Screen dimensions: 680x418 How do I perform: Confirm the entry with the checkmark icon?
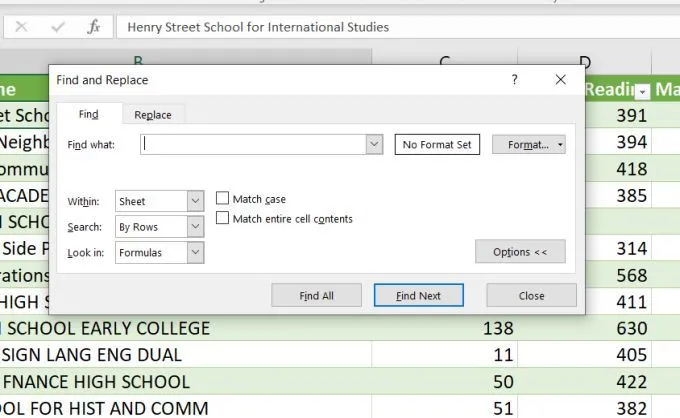point(58,27)
